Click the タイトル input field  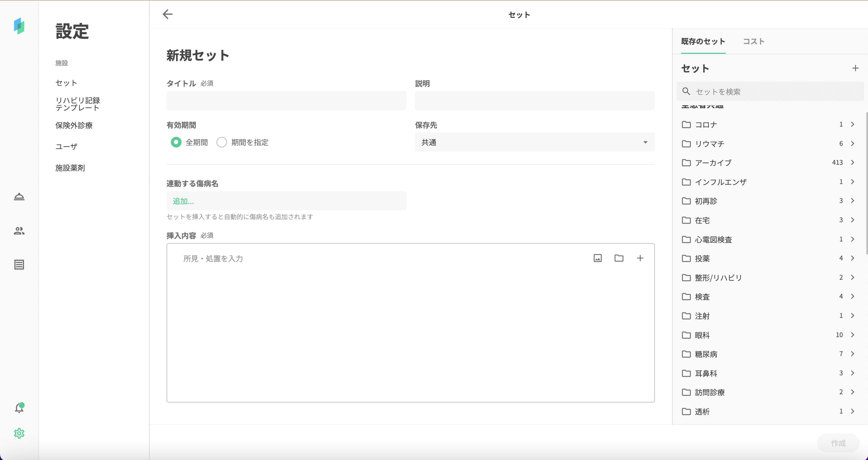[x=286, y=100]
